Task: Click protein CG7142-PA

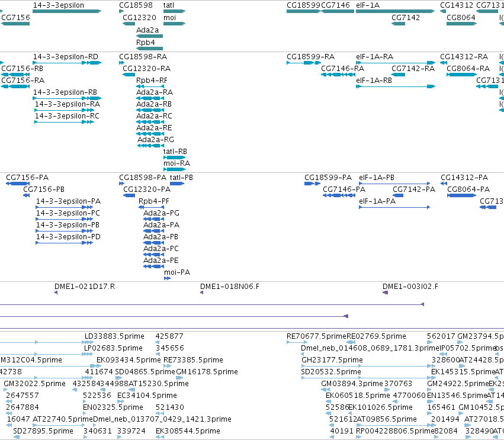Action: [398, 195]
